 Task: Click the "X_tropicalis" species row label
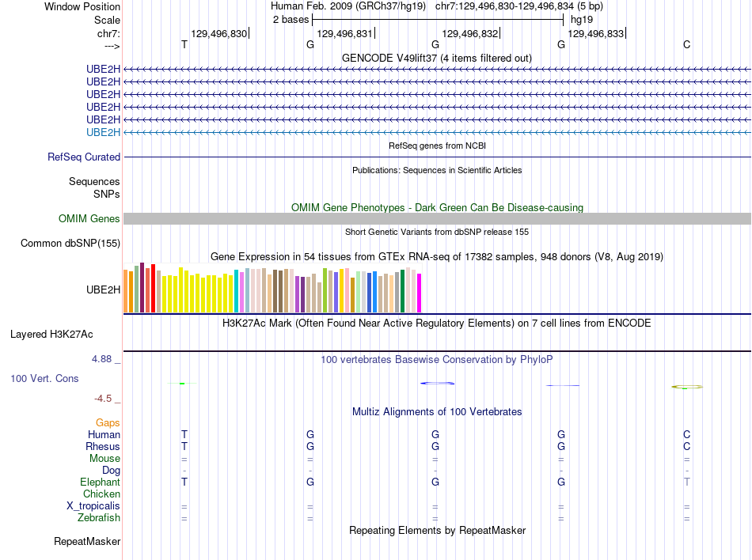pos(93,506)
